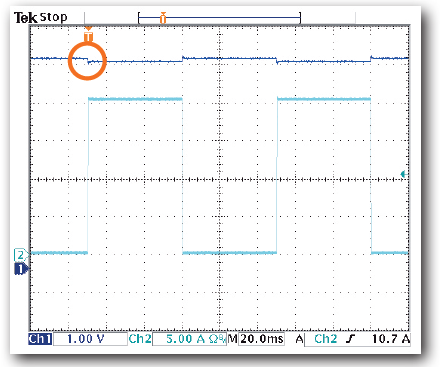The height and width of the screenshot is (367, 440).
Task: Click the dark blue channel 1 voltage trace
Action: (220, 60)
